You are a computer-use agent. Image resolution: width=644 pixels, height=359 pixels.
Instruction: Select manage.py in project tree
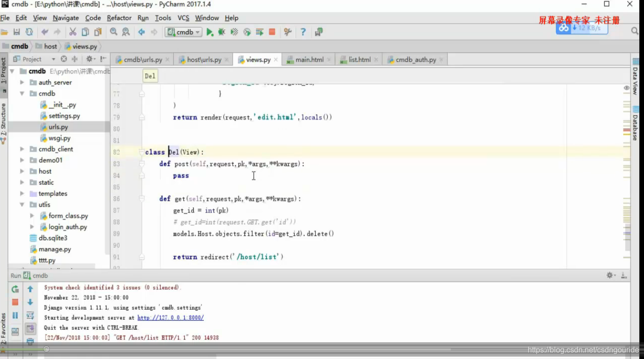click(x=55, y=249)
